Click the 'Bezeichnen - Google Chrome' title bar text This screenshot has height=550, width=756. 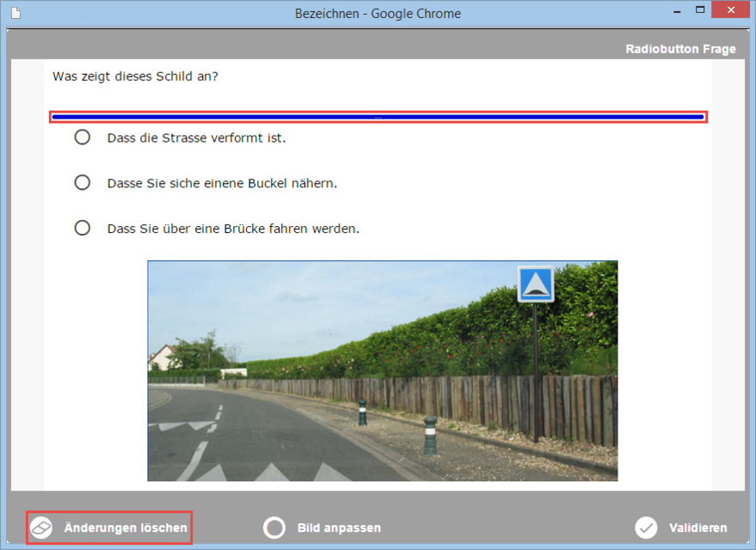(x=378, y=13)
